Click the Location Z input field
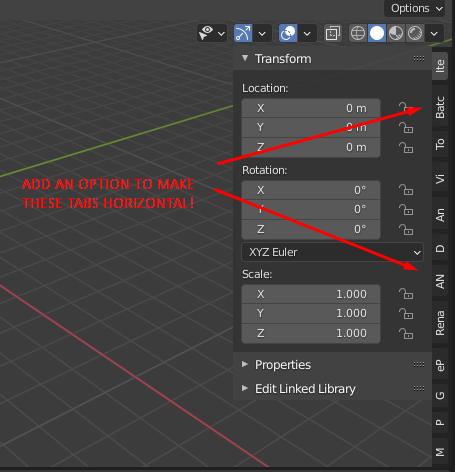Screen dimensions: 455x472 click(311, 147)
